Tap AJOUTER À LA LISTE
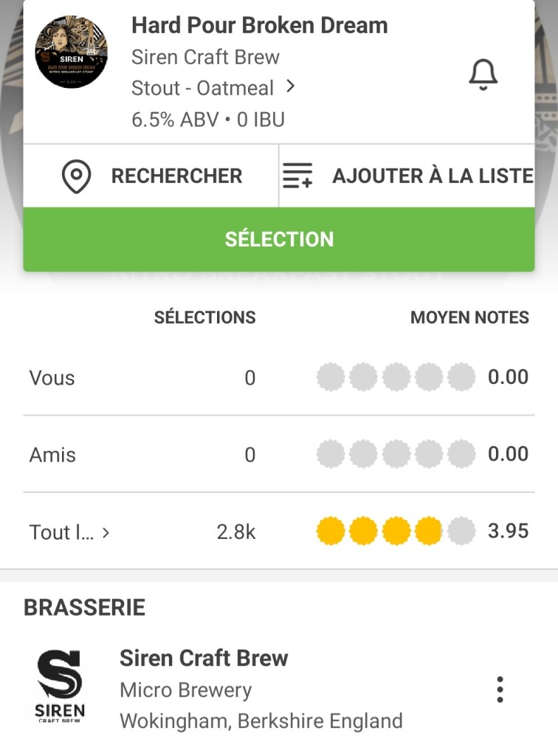This screenshot has width=558, height=756. tap(433, 176)
